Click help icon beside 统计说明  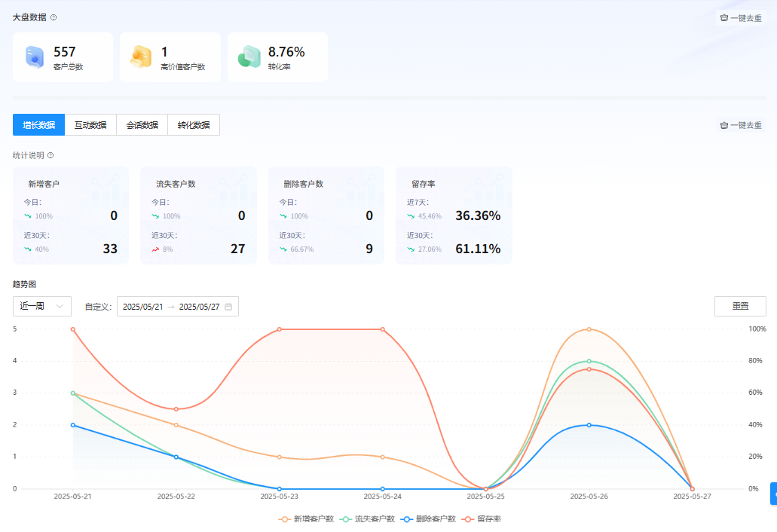[50, 155]
